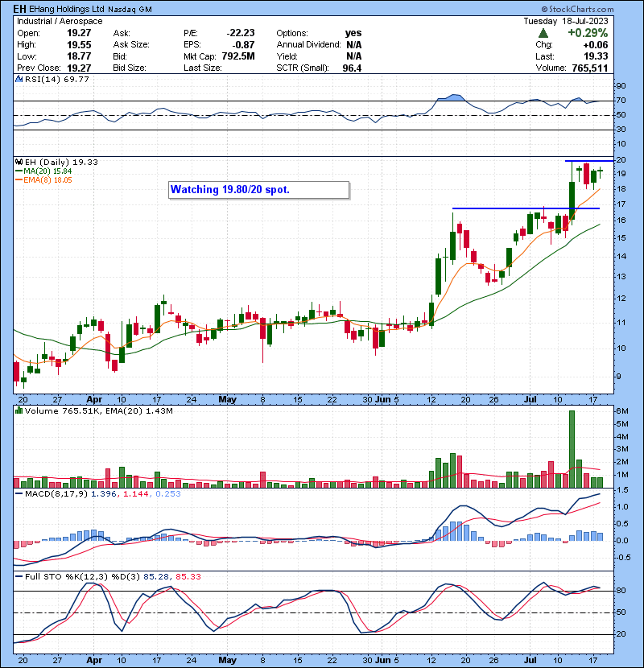Image resolution: width=644 pixels, height=668 pixels.
Task: Click the stochastic %D value 85.33
Action: tap(188, 577)
